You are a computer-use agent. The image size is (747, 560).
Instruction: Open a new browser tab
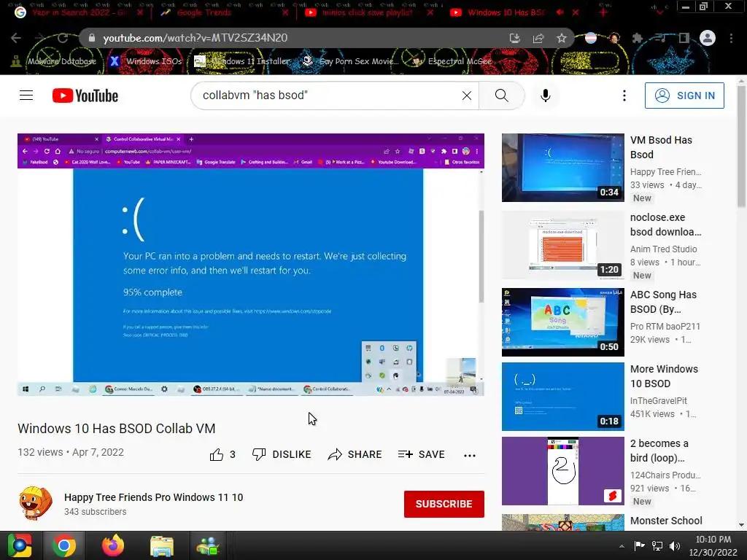point(603,12)
